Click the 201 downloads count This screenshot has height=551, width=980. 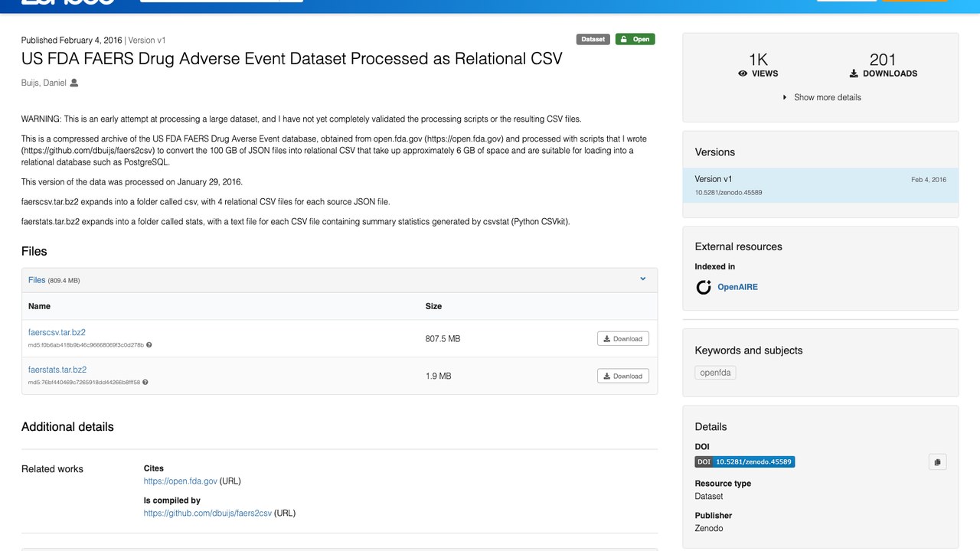883,60
